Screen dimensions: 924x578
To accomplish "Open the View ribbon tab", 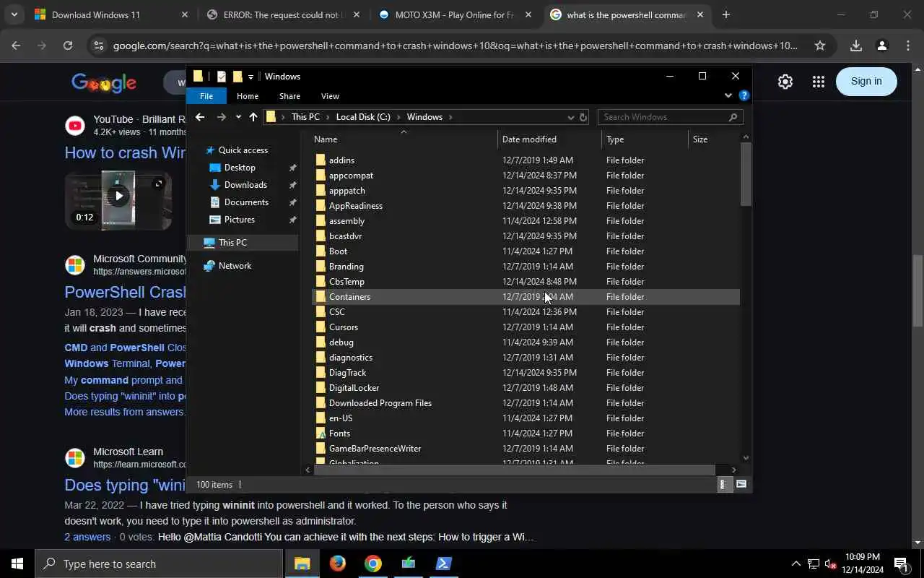I will [330, 96].
